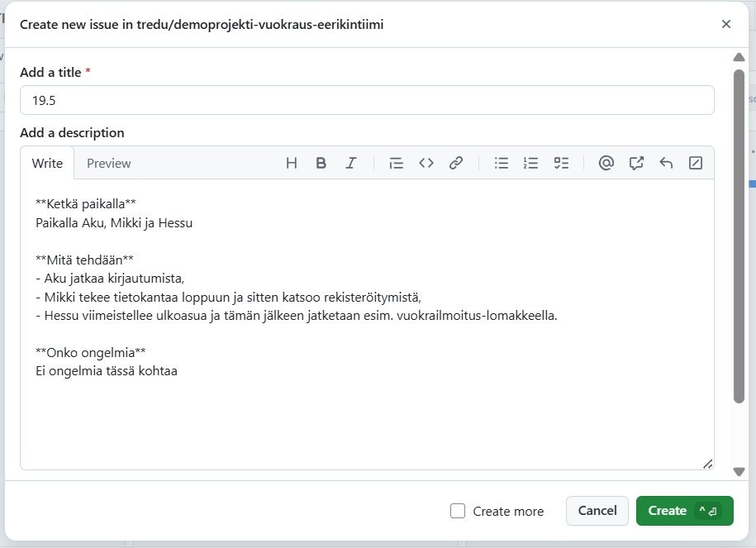This screenshot has width=756, height=548.
Task: Focus the issue title field
Action: tap(367, 100)
